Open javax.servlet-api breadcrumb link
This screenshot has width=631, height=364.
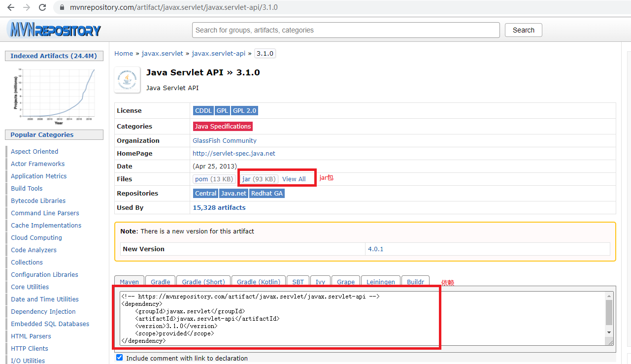pyautogui.click(x=219, y=53)
